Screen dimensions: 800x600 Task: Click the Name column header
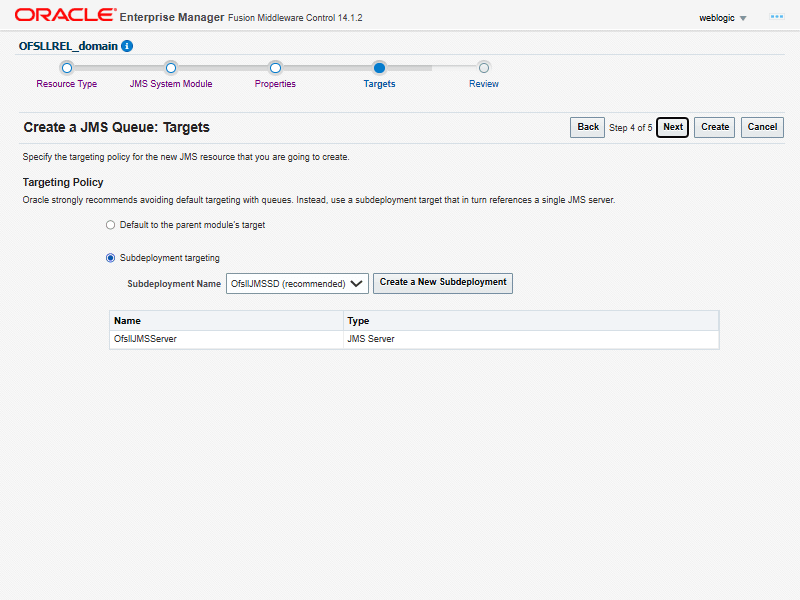click(226, 321)
